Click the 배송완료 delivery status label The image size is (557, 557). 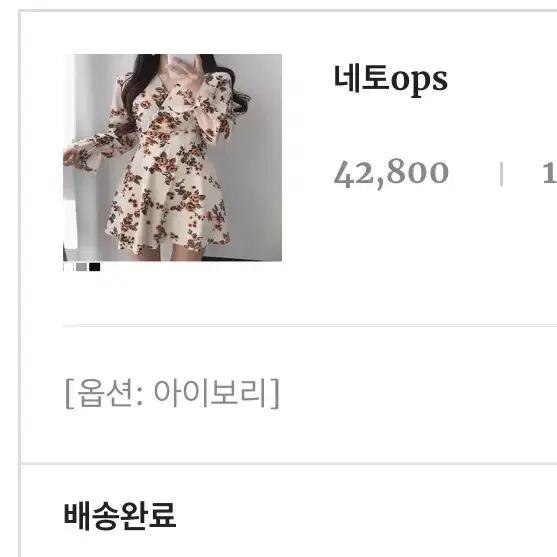pyautogui.click(x=120, y=516)
